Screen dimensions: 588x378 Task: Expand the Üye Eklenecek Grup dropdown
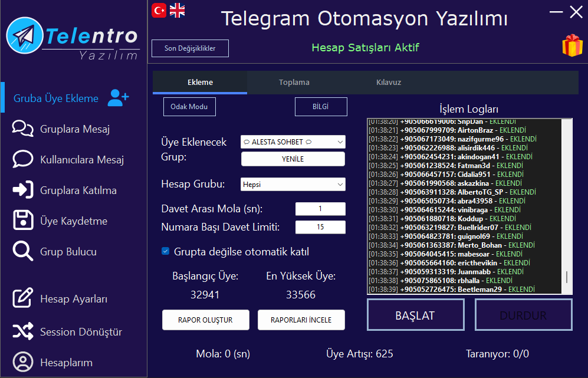pos(340,142)
